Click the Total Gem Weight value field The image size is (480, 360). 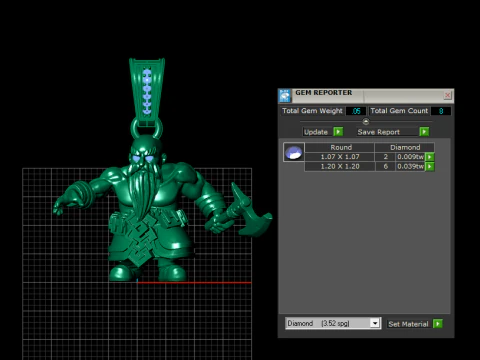(356, 111)
